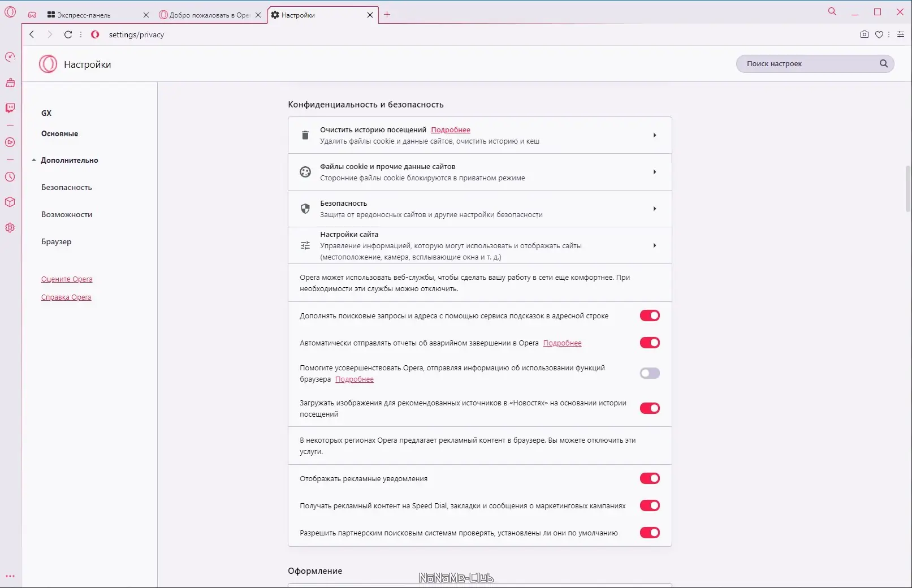This screenshot has width=912, height=588.
Task: Open sidebar setup three-dots menu
Action: click(x=10, y=576)
